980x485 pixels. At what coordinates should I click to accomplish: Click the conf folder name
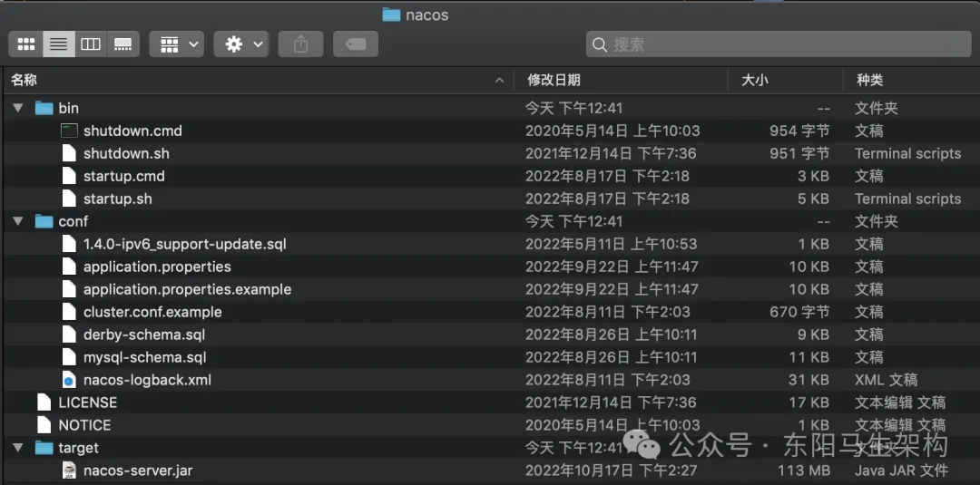tap(73, 221)
